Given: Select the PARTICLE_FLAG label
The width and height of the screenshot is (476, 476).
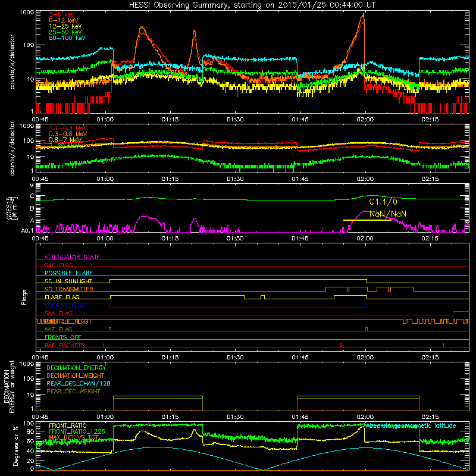Looking at the screenshot, I should click(x=68, y=321).
